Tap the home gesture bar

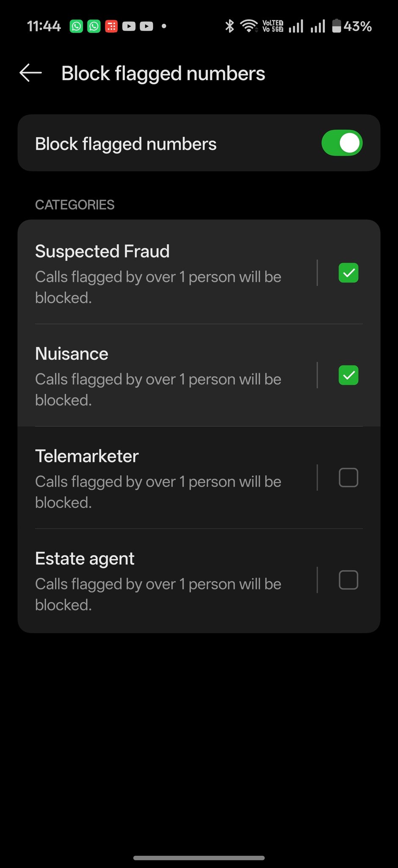coord(199,858)
